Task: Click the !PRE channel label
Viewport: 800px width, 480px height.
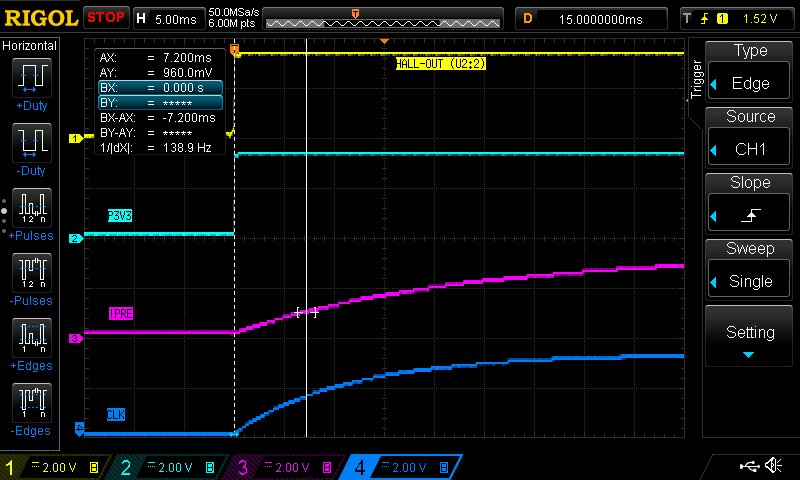Action: click(x=121, y=314)
